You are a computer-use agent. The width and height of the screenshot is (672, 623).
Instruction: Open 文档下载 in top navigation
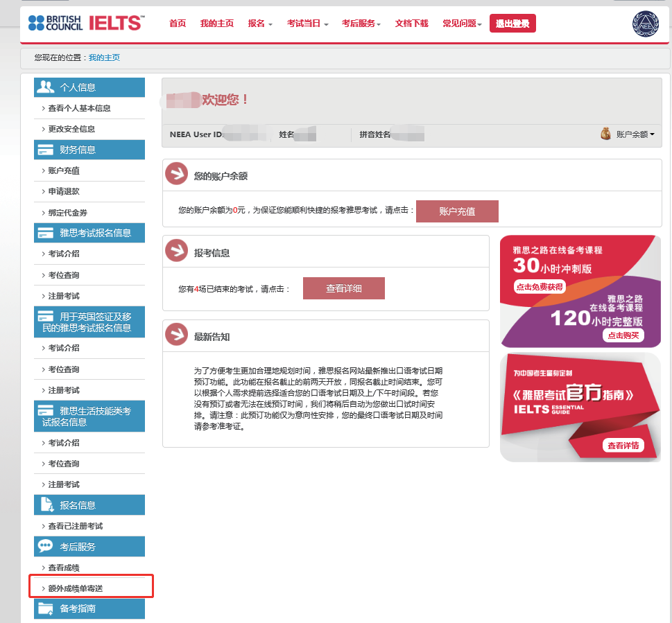[411, 24]
